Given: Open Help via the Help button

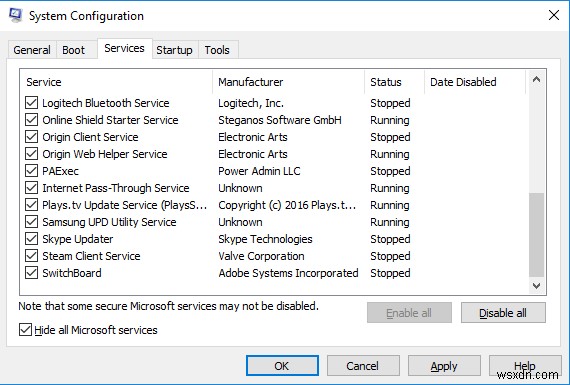Looking at the screenshot, I should 525,366.
